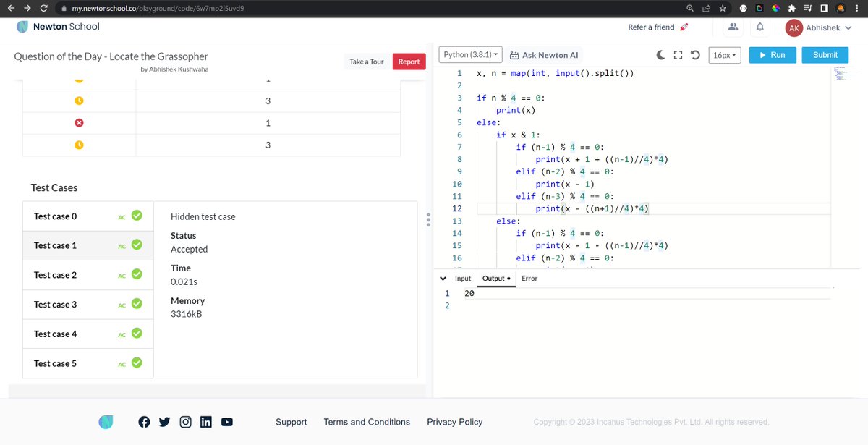Open the YouTube footer icon

point(227,422)
